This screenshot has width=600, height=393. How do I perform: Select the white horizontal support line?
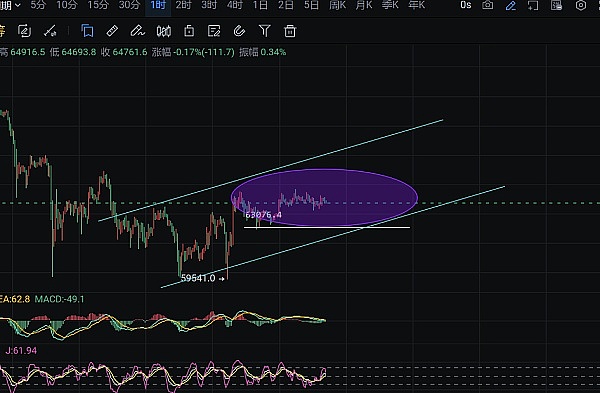pyautogui.click(x=327, y=228)
